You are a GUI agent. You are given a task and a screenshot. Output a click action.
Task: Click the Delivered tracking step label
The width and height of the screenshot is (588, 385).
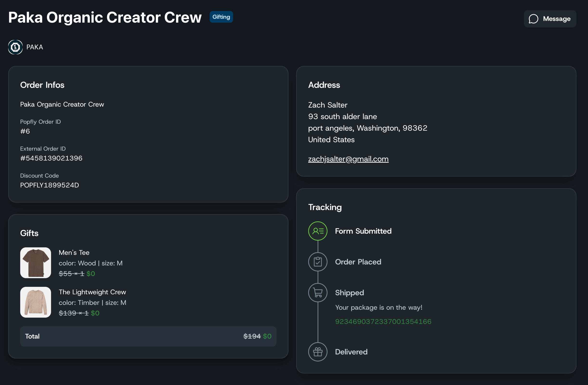(351, 352)
